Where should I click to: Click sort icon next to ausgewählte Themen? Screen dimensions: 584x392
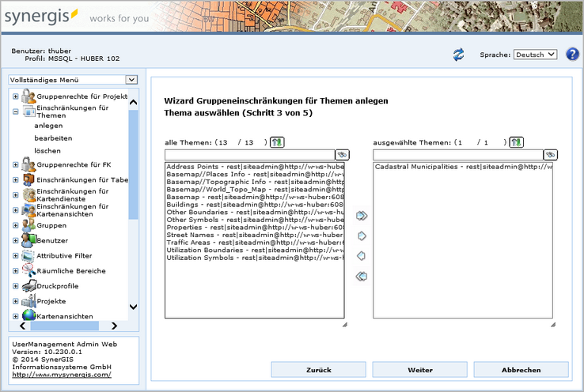tap(516, 142)
